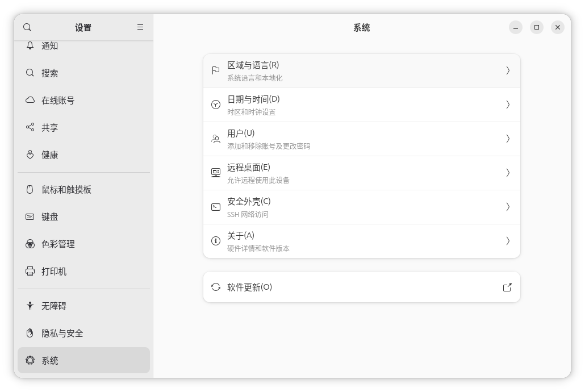Click the 远程桌面 monitor icon
The height and width of the screenshot is (392, 585).
(216, 173)
